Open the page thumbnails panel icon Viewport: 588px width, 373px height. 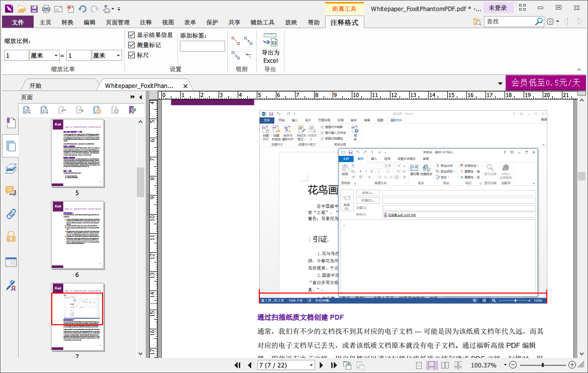click(x=11, y=146)
